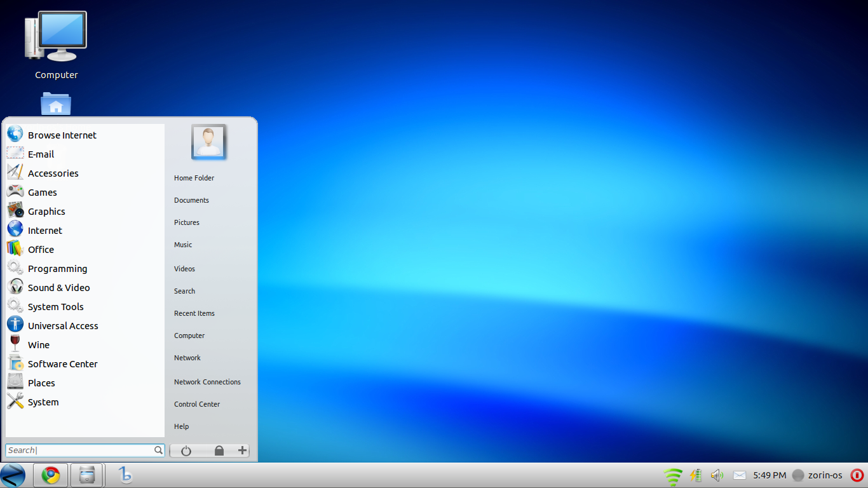This screenshot has width=868, height=488.
Task: Open Google Chrome from the taskbar
Action: 50,475
